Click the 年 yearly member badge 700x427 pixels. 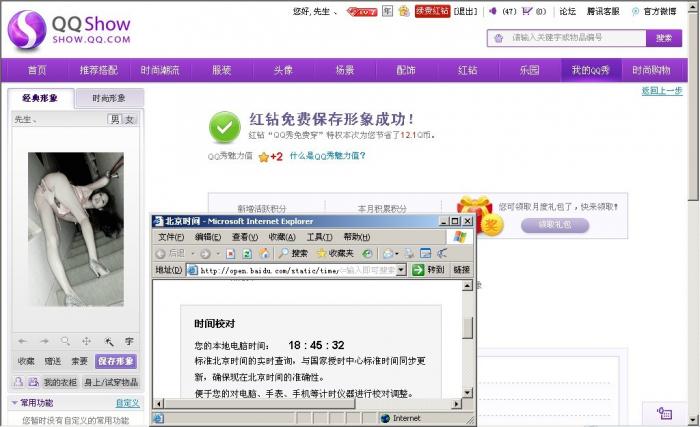[x=388, y=11]
